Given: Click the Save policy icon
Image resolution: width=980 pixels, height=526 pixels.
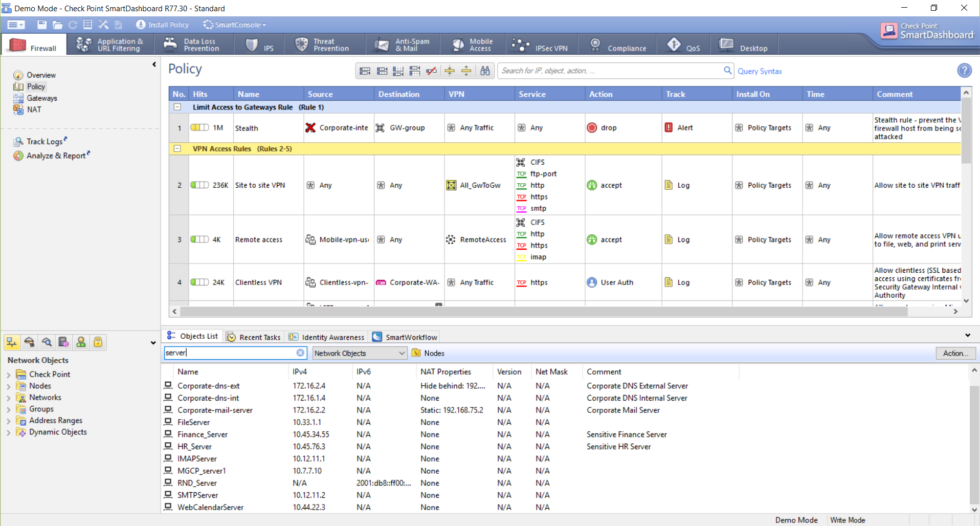Looking at the screenshot, I should [x=42, y=25].
